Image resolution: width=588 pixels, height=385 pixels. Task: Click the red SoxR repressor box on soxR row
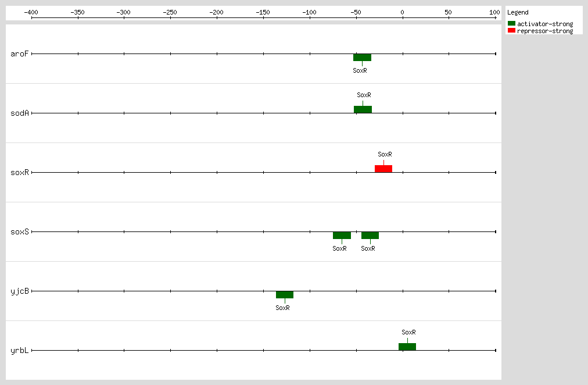(x=383, y=169)
